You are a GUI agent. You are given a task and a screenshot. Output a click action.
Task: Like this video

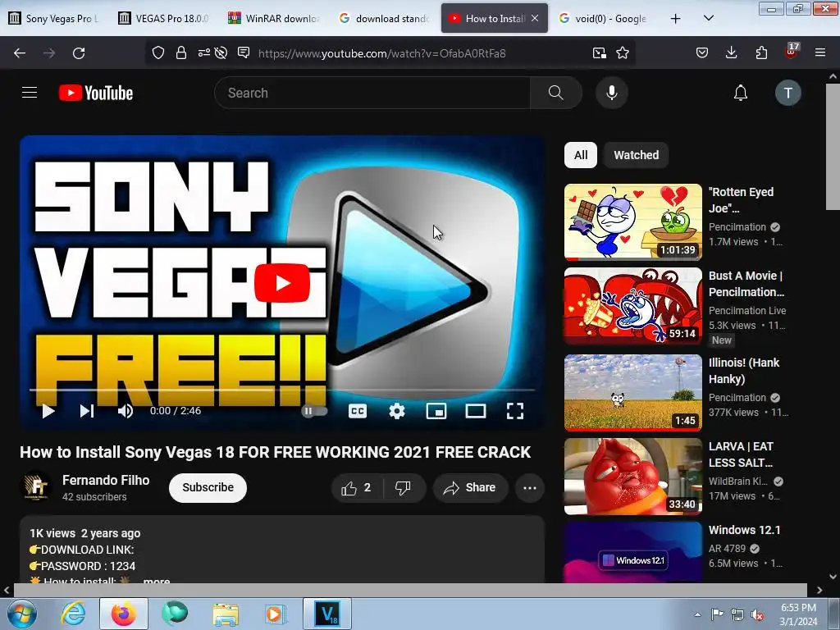click(358, 487)
